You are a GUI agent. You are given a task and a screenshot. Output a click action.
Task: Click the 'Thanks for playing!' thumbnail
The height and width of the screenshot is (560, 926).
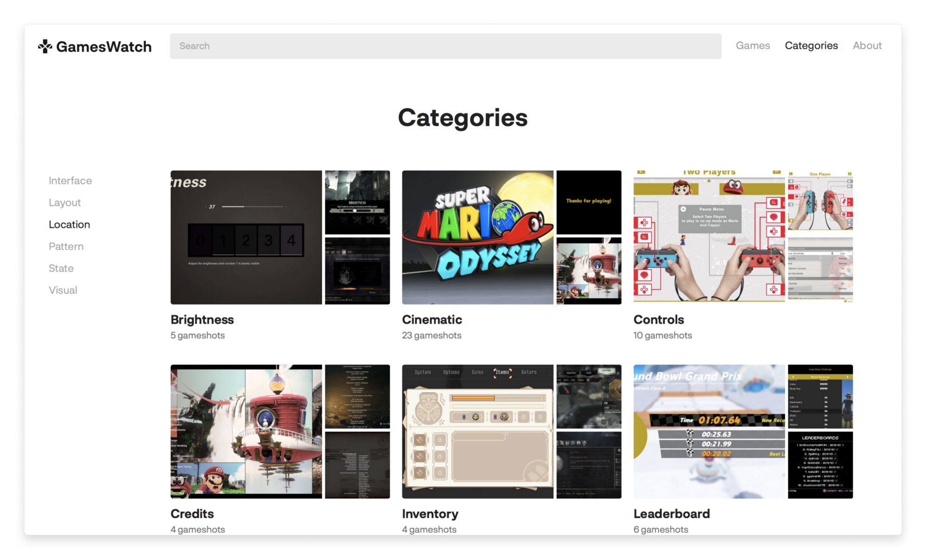[x=588, y=202]
